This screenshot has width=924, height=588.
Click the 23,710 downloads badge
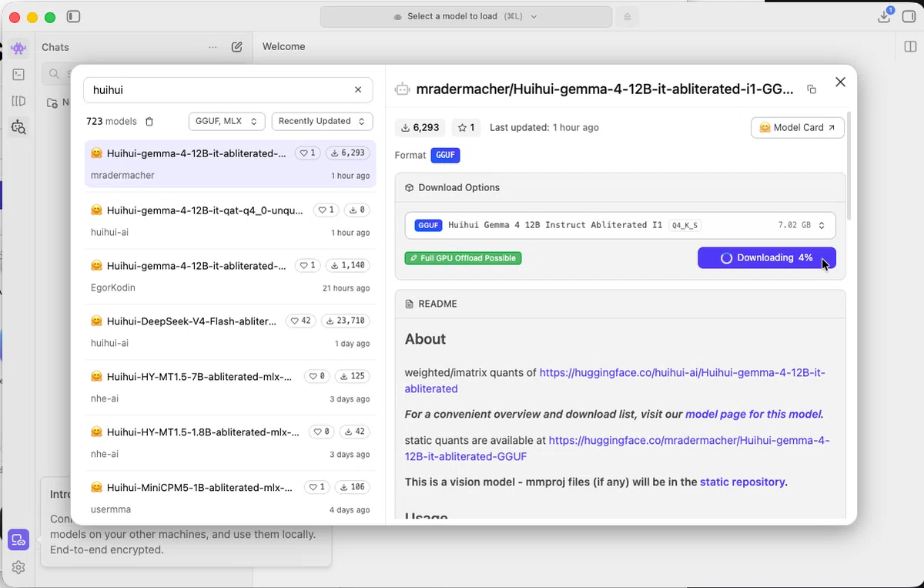coord(344,321)
